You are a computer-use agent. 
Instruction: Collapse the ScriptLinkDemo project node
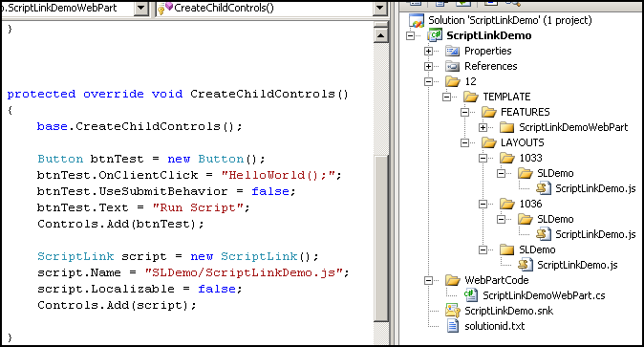pos(410,35)
